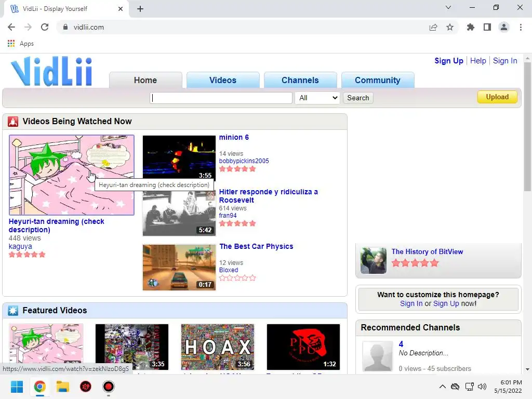Open the browser side panel icon
This screenshot has height=399, width=532.
[487, 27]
